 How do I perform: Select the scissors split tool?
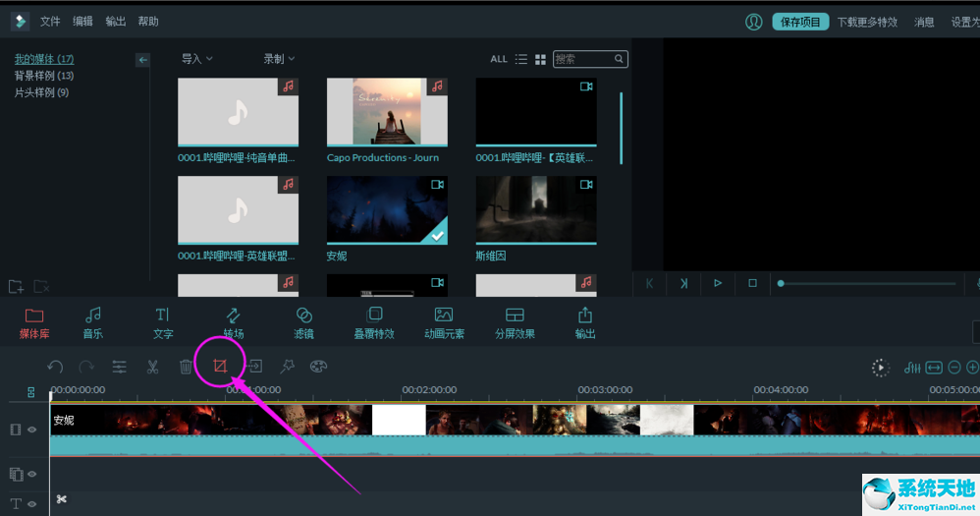point(152,367)
